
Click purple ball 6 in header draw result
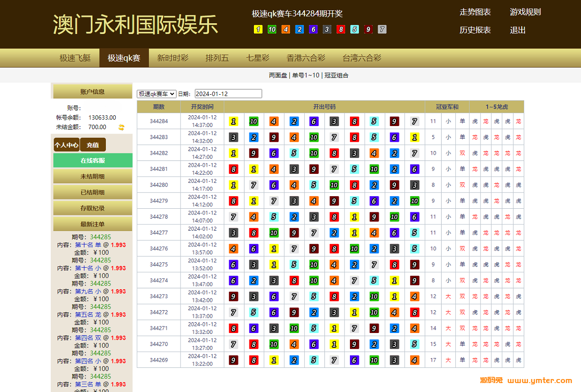pos(313,30)
